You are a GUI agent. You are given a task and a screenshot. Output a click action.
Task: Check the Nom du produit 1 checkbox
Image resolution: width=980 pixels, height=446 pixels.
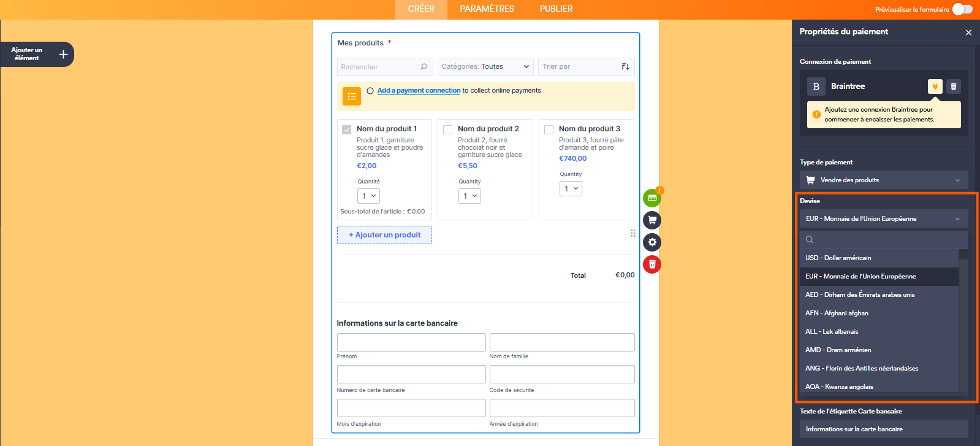click(347, 129)
